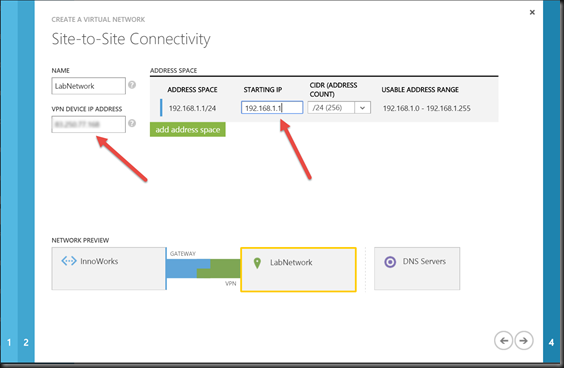The width and height of the screenshot is (564, 368).
Task: Click the VPN Device IP Address field
Action: pyautogui.click(x=88, y=124)
